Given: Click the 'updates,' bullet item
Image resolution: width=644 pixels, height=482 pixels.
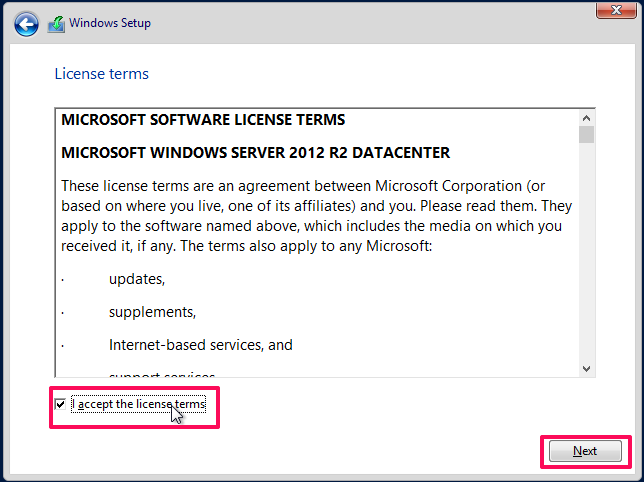Looking at the screenshot, I should click(137, 279).
